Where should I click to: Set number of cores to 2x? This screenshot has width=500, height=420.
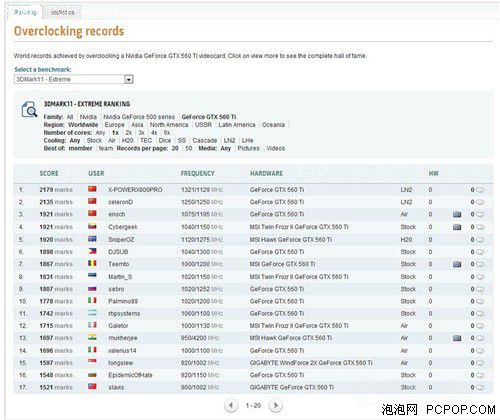(x=128, y=133)
